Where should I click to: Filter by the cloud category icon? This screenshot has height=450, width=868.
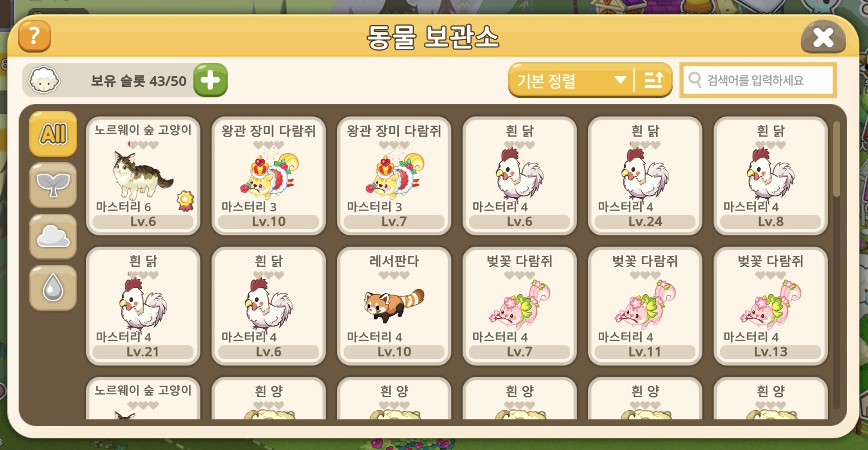click(53, 237)
